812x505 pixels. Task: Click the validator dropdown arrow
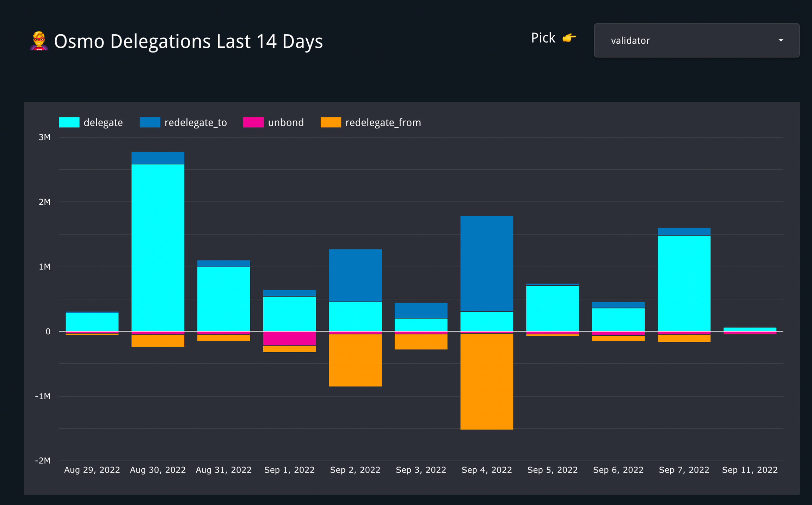click(x=781, y=41)
